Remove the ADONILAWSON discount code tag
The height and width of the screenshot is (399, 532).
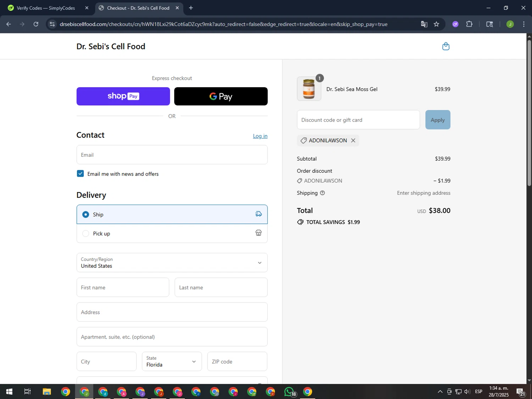353,140
